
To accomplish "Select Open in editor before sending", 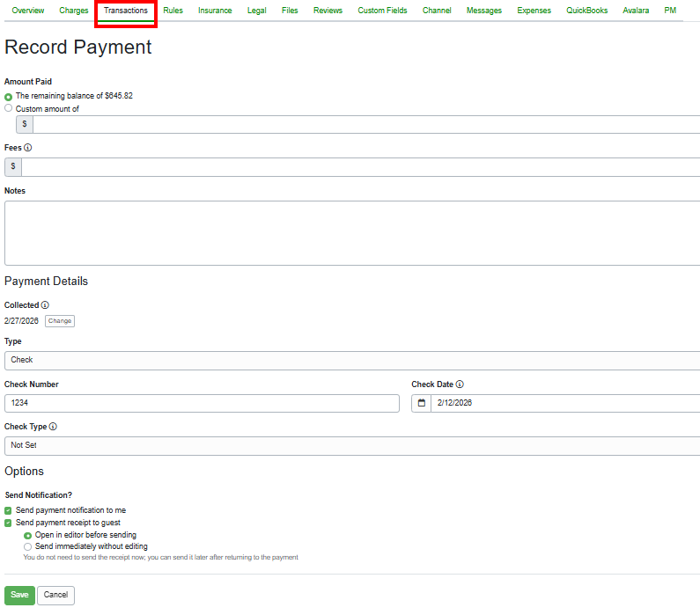I will 27,535.
